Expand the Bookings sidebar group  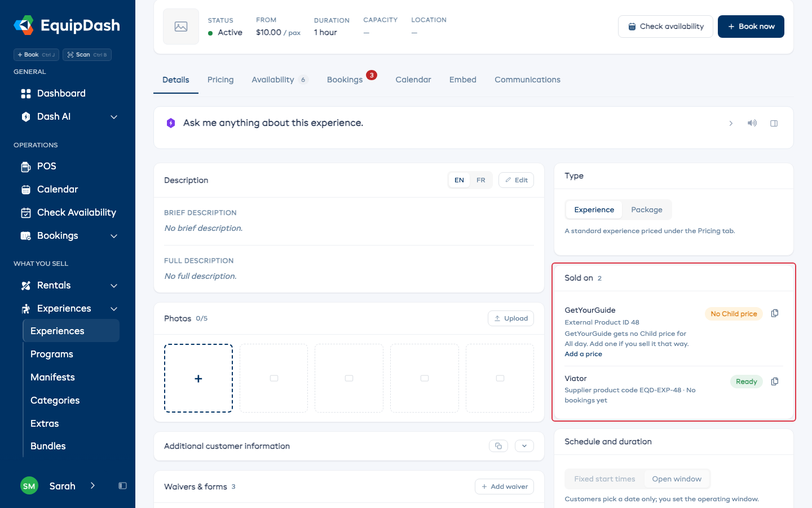point(114,236)
